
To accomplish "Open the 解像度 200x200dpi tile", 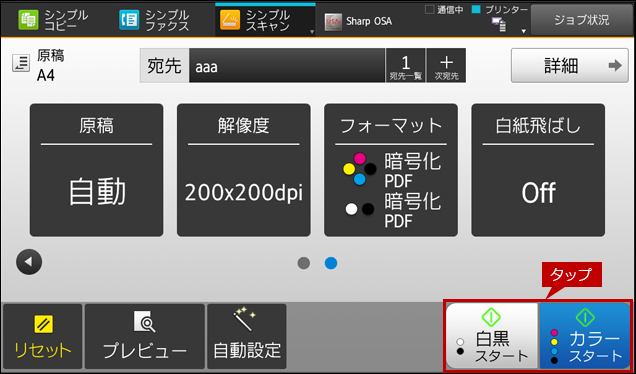I will pyautogui.click(x=244, y=170).
